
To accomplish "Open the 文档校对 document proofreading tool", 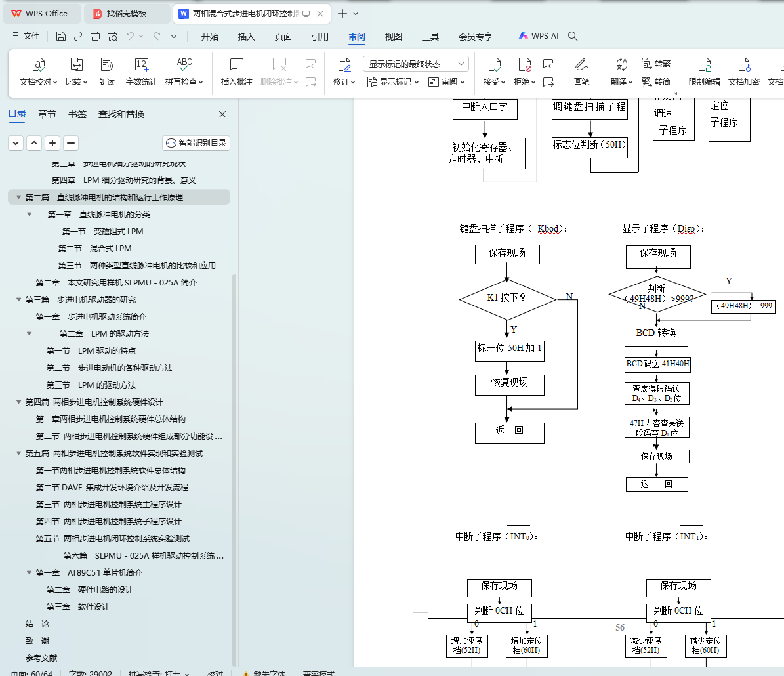I will 38,72.
